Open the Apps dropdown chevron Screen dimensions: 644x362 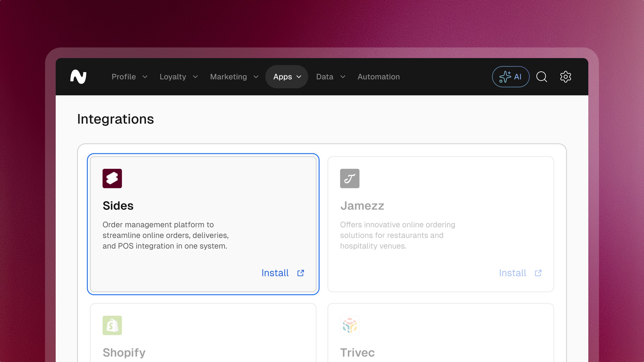pyautogui.click(x=299, y=77)
